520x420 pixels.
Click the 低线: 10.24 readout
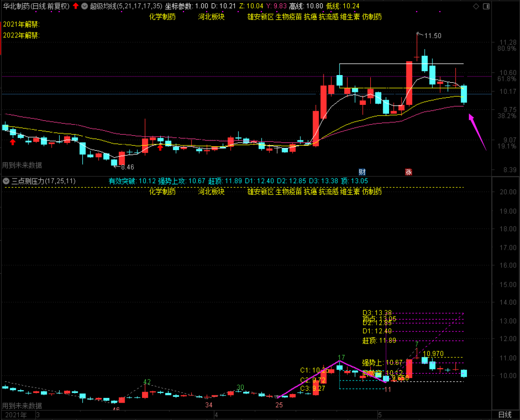click(343, 6)
